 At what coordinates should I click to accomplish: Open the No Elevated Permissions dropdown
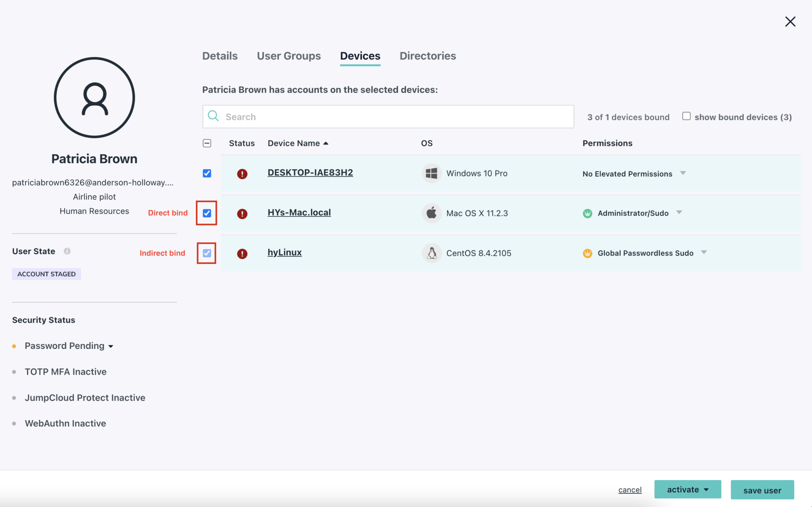coord(683,173)
